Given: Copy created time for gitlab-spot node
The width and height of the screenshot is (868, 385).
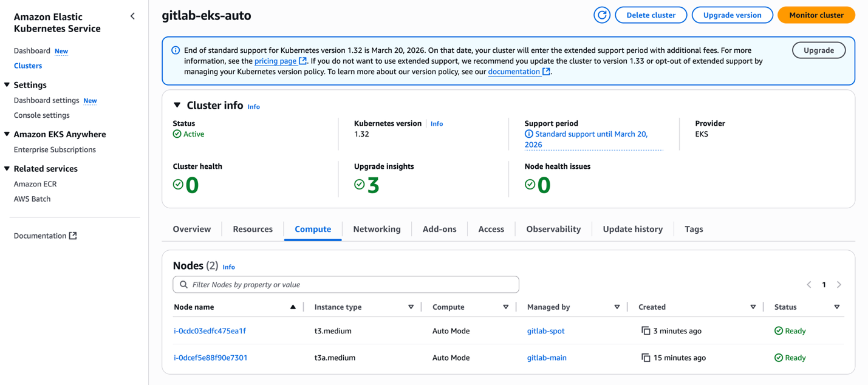Looking at the screenshot, I should (646, 331).
